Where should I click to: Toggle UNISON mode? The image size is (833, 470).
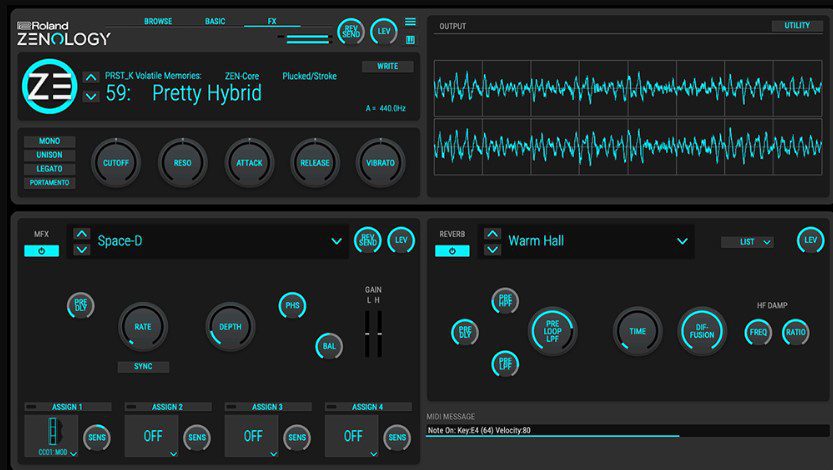pos(49,155)
